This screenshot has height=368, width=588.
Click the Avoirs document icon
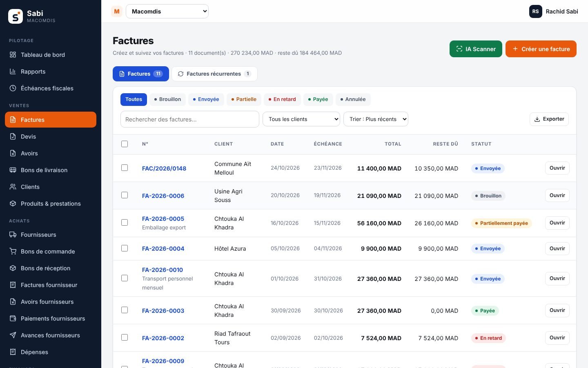pyautogui.click(x=13, y=153)
